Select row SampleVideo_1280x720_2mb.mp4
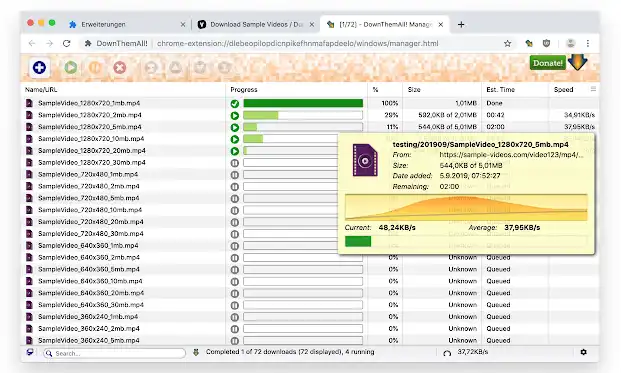This screenshot has height=373, width=621. pos(310,115)
